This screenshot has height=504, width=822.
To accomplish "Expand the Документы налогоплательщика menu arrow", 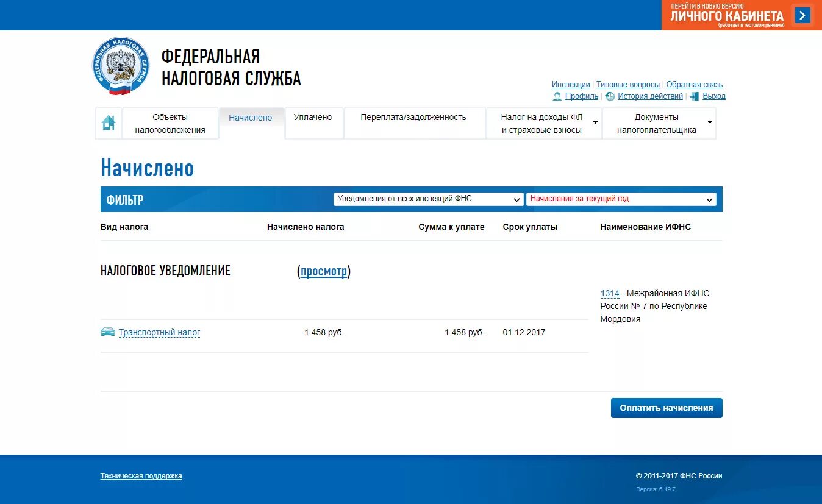I will point(710,123).
